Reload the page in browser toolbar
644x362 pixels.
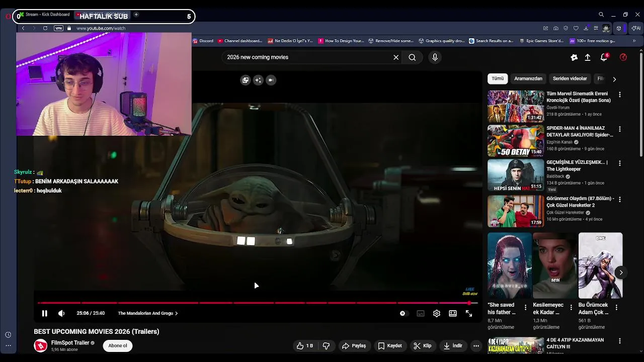coord(45,28)
